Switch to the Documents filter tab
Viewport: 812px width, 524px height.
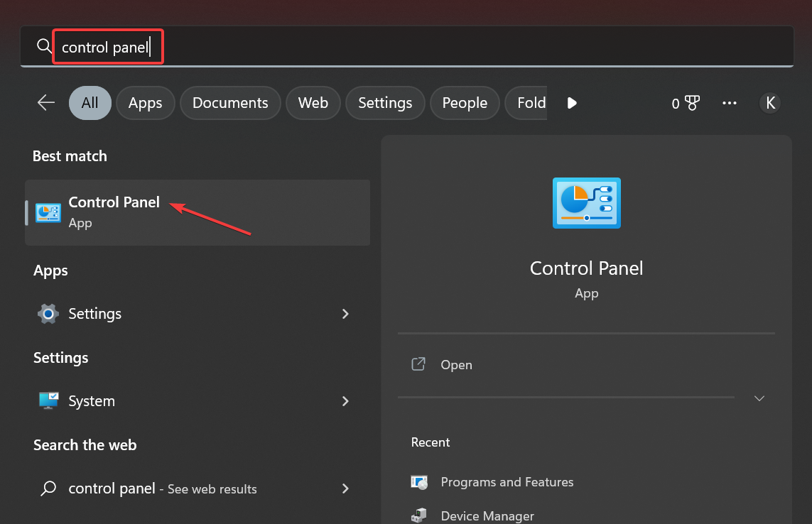tap(230, 102)
